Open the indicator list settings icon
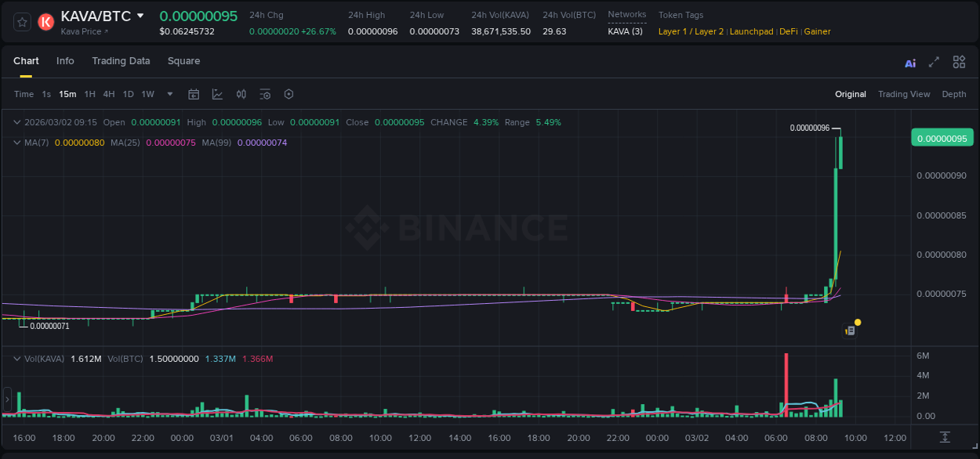The height and width of the screenshot is (459, 980). point(265,94)
